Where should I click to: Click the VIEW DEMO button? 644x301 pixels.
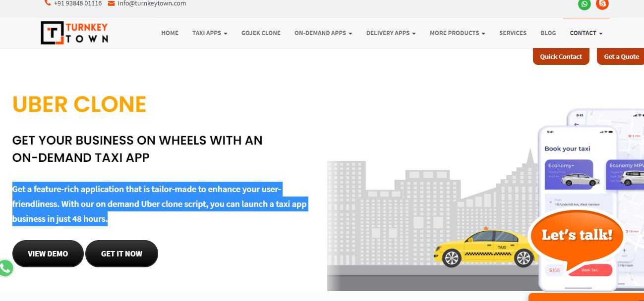(x=48, y=253)
